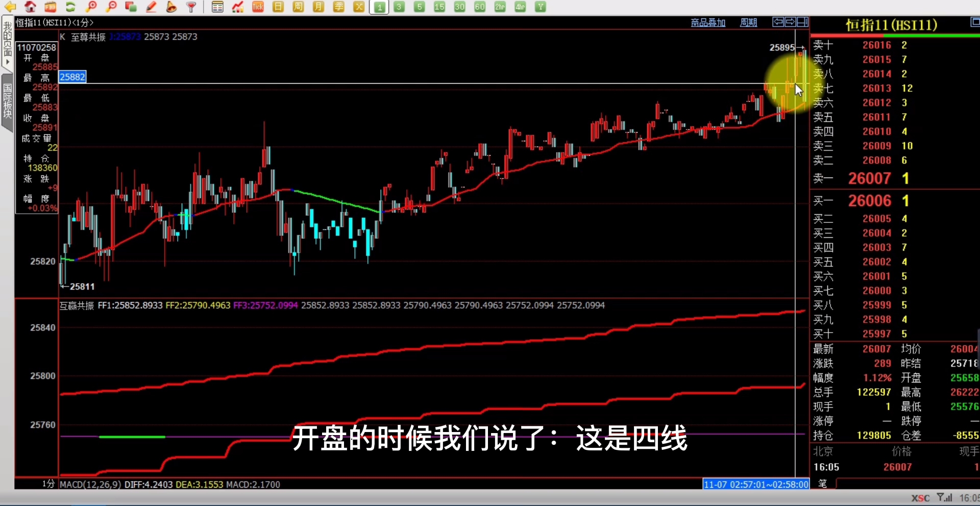
Task: Toggle the side panel layout icon
Action: click(x=803, y=22)
